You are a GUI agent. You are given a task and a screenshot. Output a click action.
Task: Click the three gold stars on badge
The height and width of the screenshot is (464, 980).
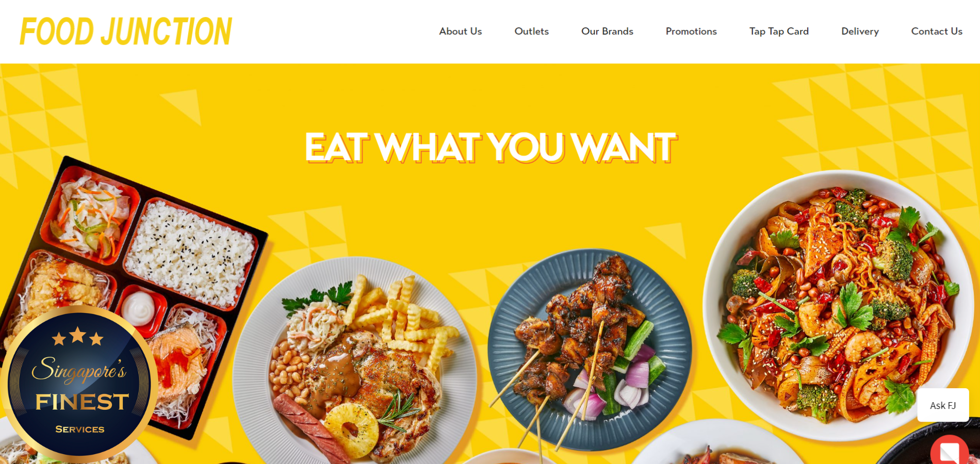point(78,336)
